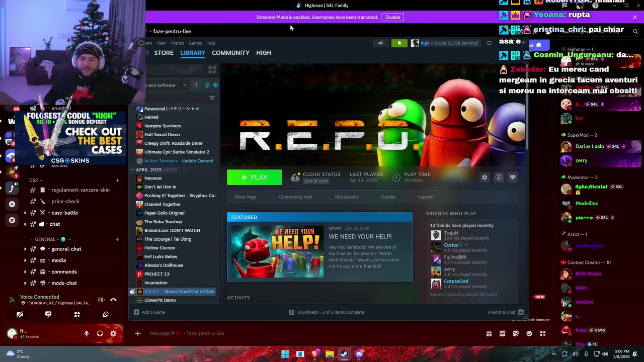Click the Cloud Status out-of-sync icon

295,177
